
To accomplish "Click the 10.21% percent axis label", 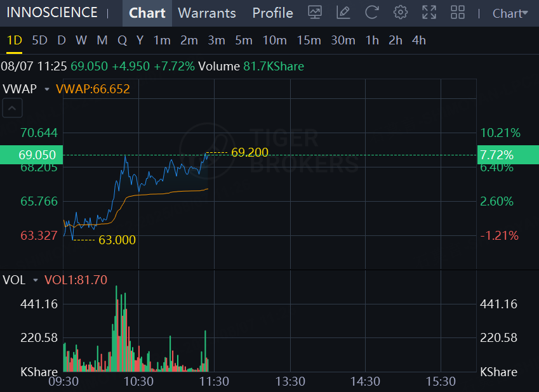I will tap(500, 133).
